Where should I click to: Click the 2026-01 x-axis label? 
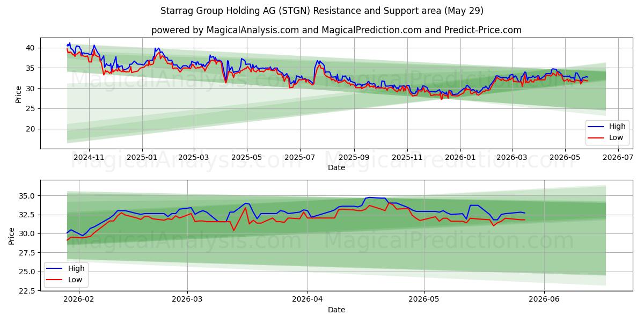pos(460,157)
